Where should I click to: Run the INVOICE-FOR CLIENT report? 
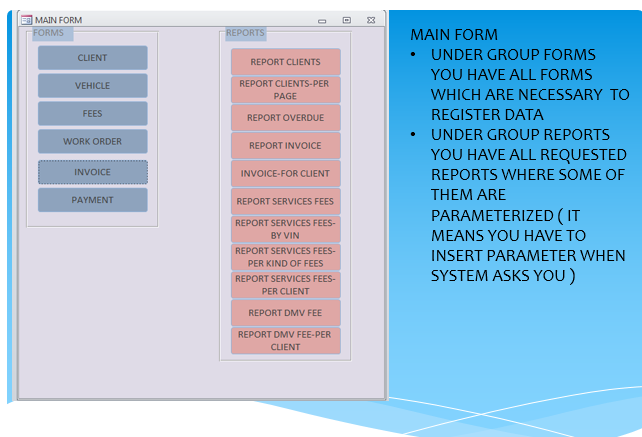point(285,174)
